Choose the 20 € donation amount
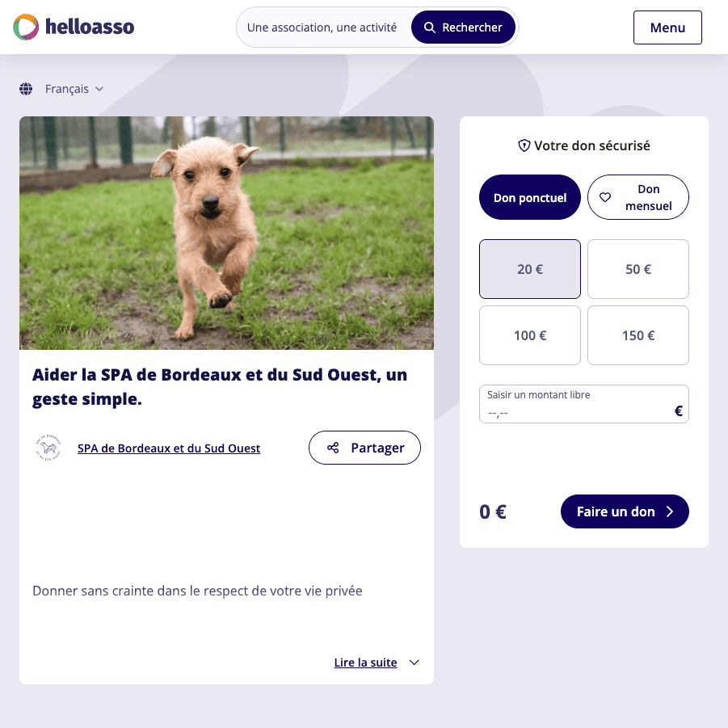This screenshot has width=728, height=728. (x=530, y=269)
